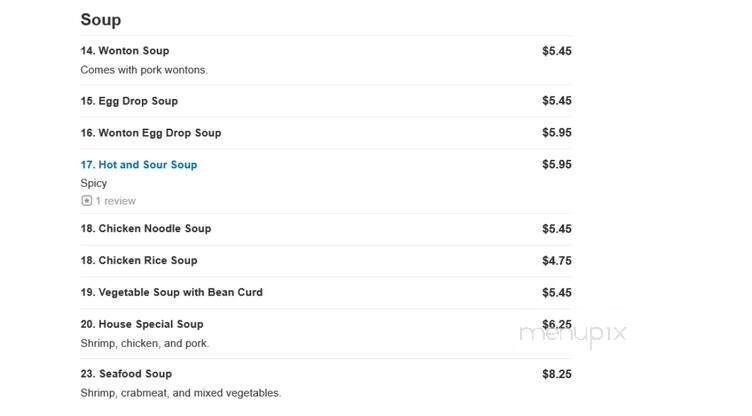Choose 23. Seafood Soup
This screenshot has height=416, width=752.
click(126, 374)
